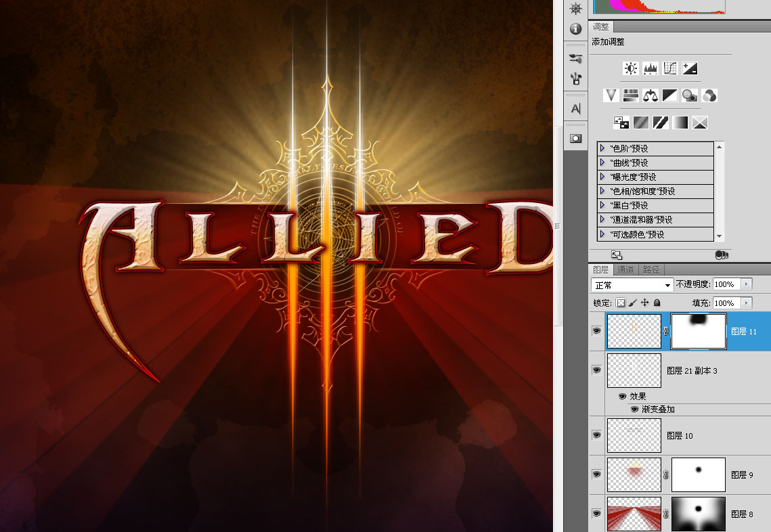
Task: Hide the 图层 11 layer
Action: click(596, 331)
